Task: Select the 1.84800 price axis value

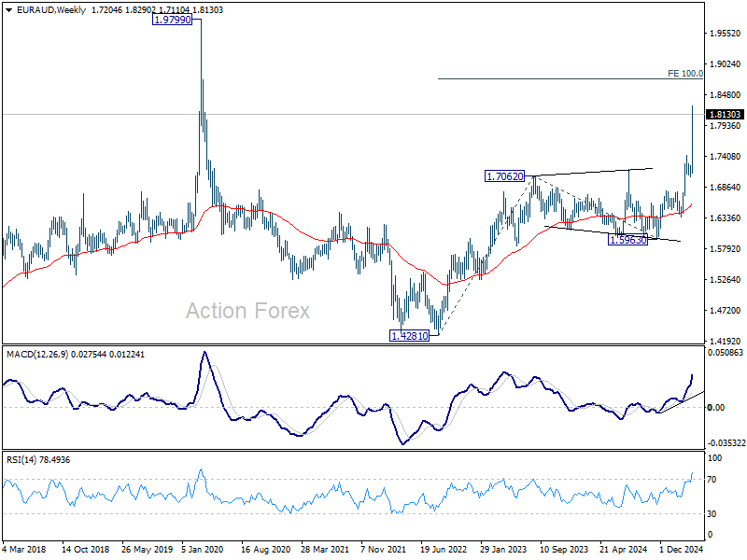Action: tap(726, 95)
